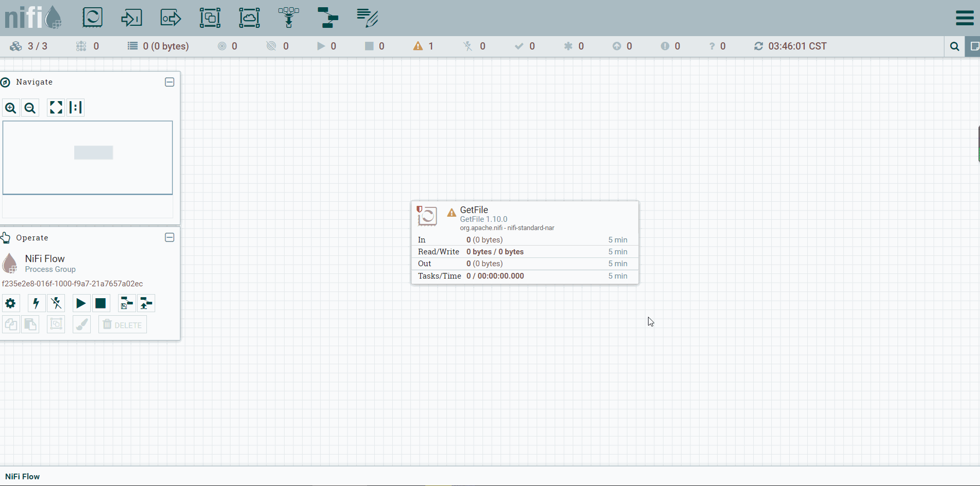Image resolution: width=980 pixels, height=486 pixels.
Task: Select the GetFile processor on canvas
Action: pos(525,242)
